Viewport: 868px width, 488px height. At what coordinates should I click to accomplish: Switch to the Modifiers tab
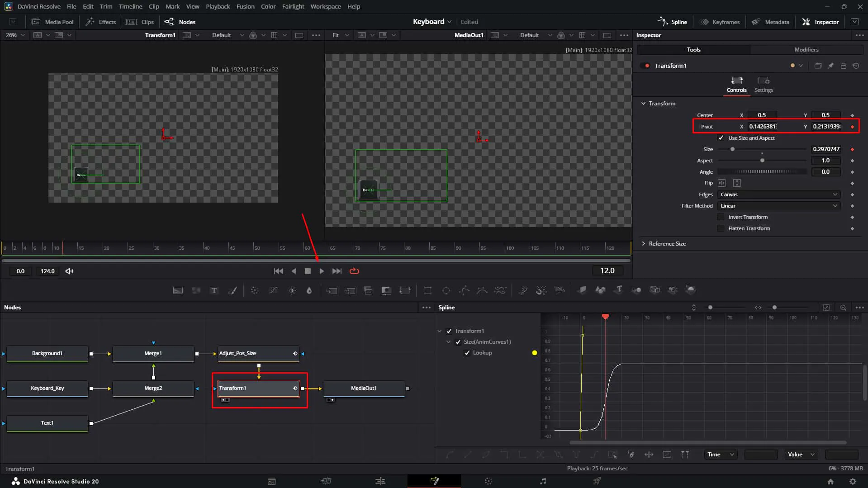[806, 50]
